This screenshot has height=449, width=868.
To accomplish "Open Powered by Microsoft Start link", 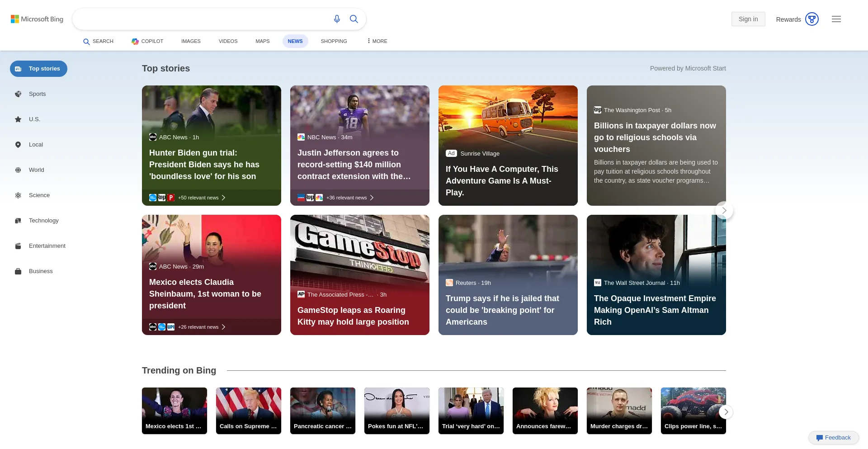I will (688, 68).
